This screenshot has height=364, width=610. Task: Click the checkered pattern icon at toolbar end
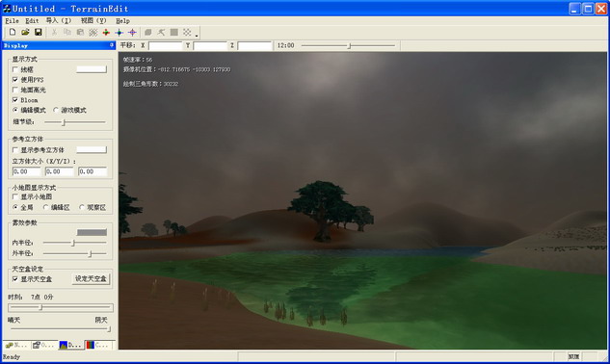tap(187, 33)
